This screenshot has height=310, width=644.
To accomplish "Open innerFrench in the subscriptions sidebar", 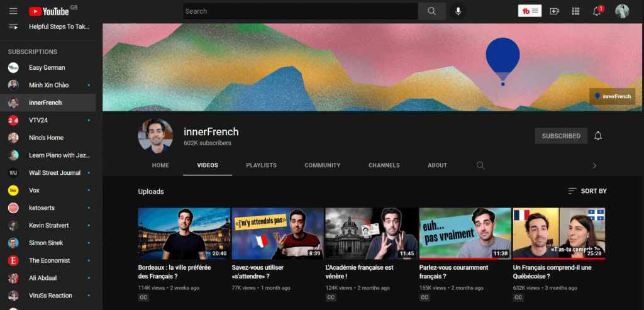I will [48, 102].
